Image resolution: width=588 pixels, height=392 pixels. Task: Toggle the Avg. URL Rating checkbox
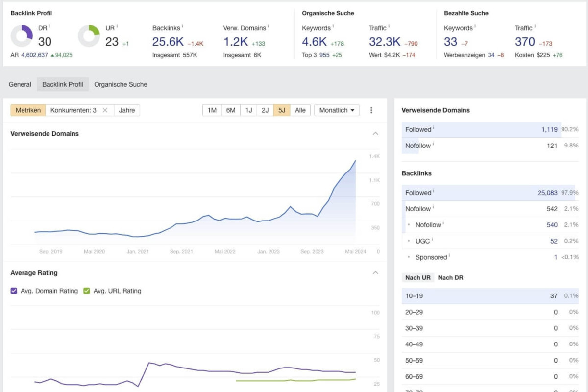click(87, 291)
